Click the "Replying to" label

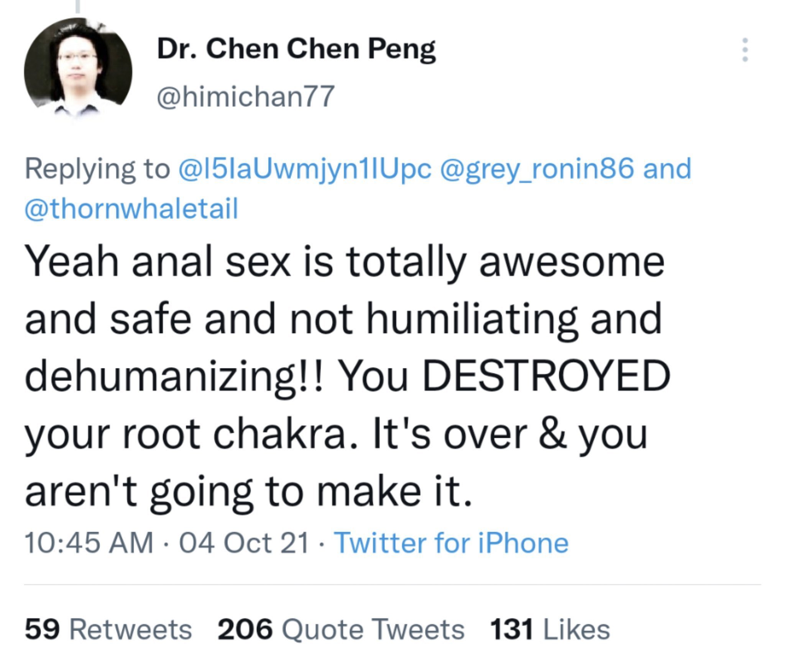pyautogui.click(x=97, y=169)
